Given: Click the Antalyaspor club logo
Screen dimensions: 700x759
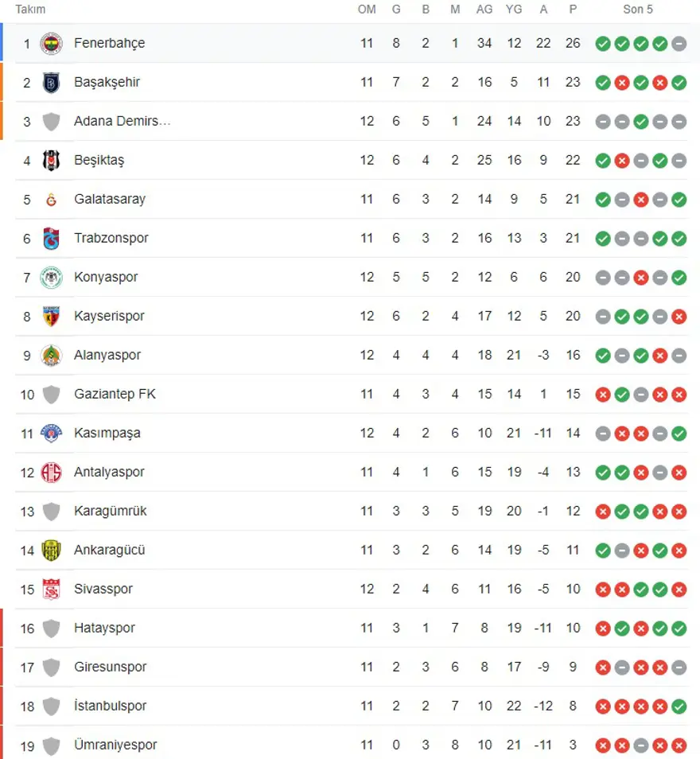Looking at the screenshot, I should click(x=51, y=472).
